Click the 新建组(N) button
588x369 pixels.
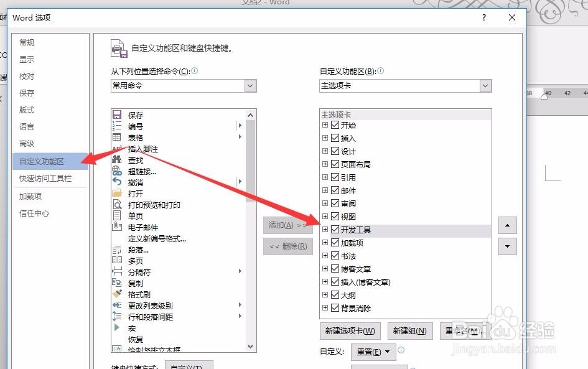tap(410, 331)
